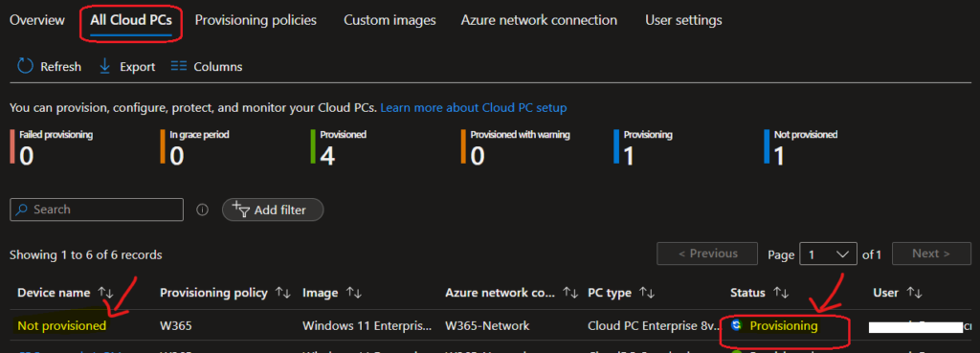Sort by Image column arrows
980x353 pixels.
354,293
